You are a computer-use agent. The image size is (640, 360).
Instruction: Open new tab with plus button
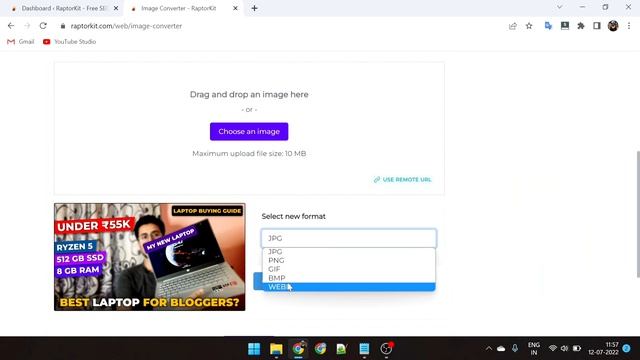[254, 8]
